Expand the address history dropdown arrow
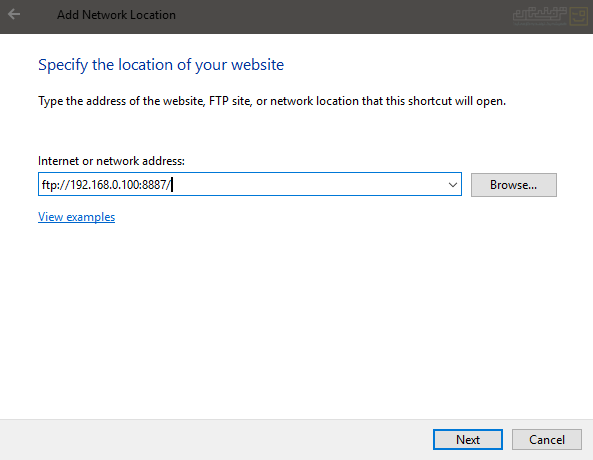593x460 pixels. [452, 185]
